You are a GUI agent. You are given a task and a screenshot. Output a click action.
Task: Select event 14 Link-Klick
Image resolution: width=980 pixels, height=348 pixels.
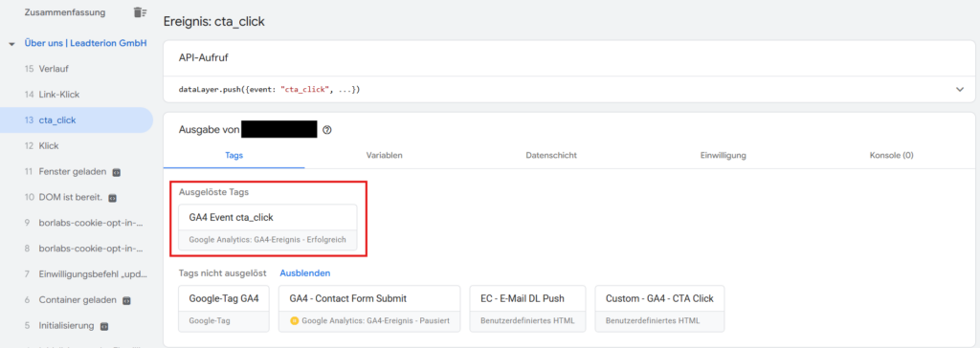point(77,95)
